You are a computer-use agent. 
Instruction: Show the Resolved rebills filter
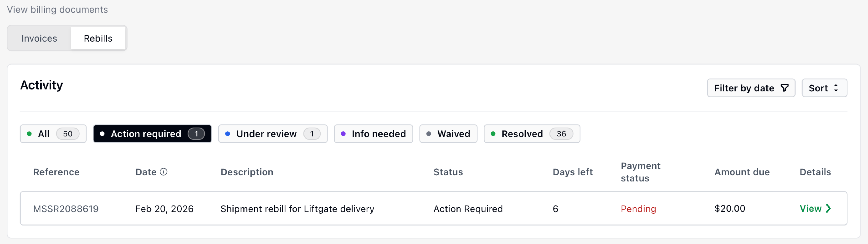pyautogui.click(x=532, y=134)
